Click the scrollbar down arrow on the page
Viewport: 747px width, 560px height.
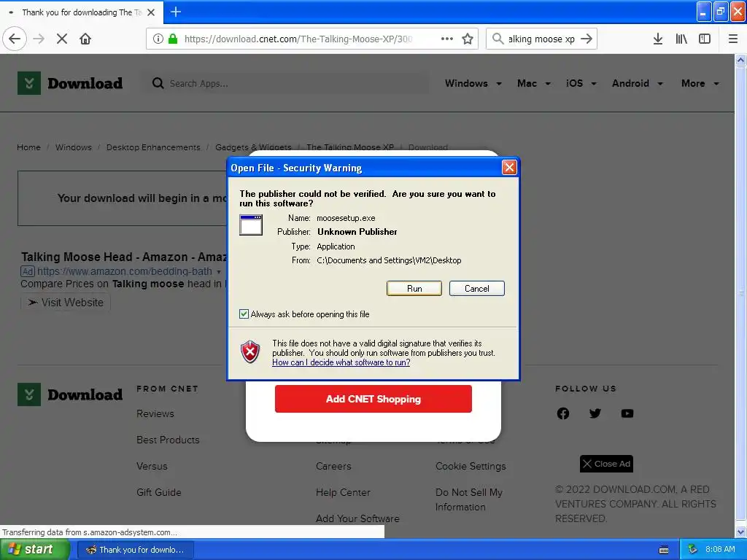pos(740,532)
